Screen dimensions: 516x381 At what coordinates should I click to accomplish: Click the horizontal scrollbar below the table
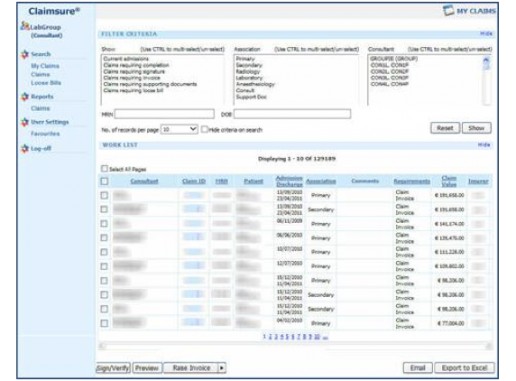click(x=295, y=347)
